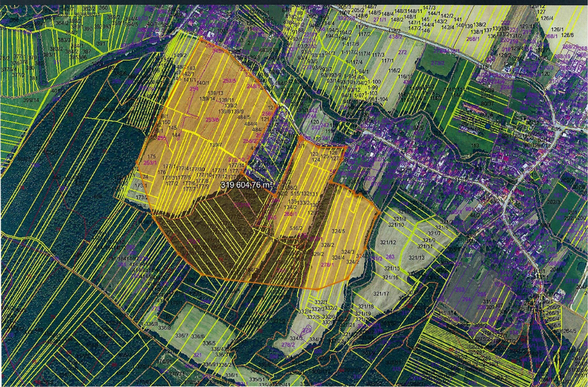The height and width of the screenshot is (387, 588).
Task: Select parcel 321/13 on the map
Action: click(416, 258)
